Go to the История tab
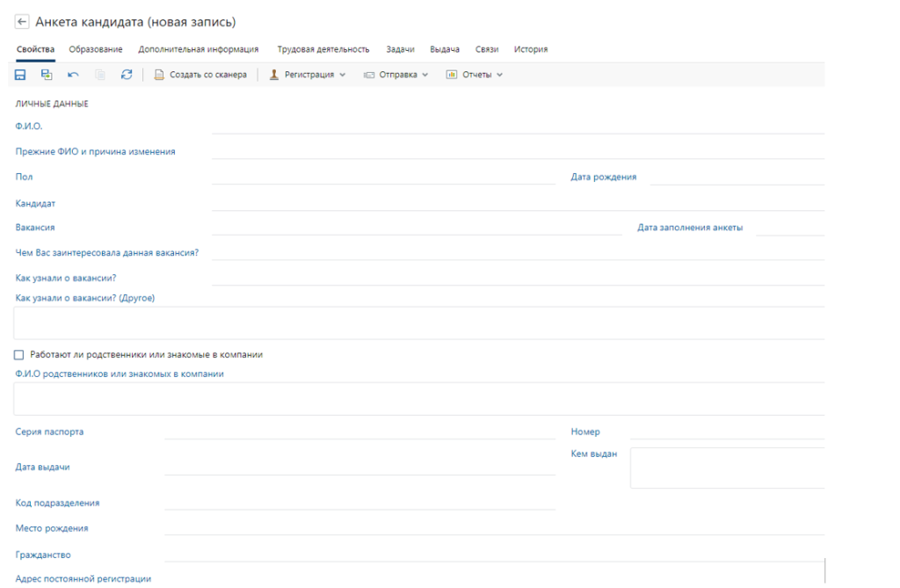900x588 pixels. [x=531, y=49]
